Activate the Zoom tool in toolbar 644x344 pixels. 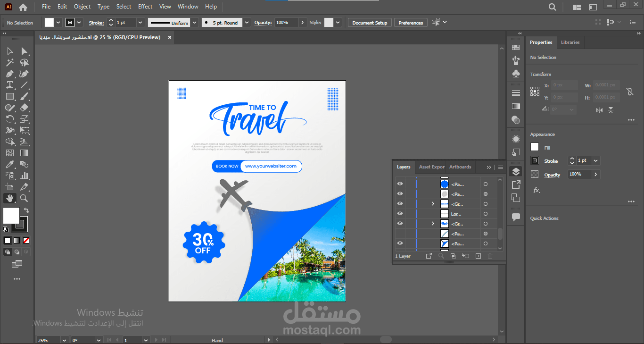(24, 198)
